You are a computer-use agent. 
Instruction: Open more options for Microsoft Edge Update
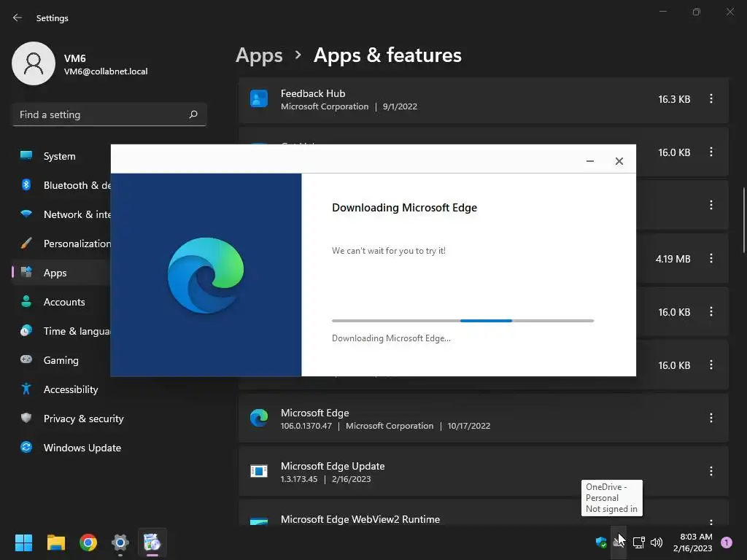(711, 471)
